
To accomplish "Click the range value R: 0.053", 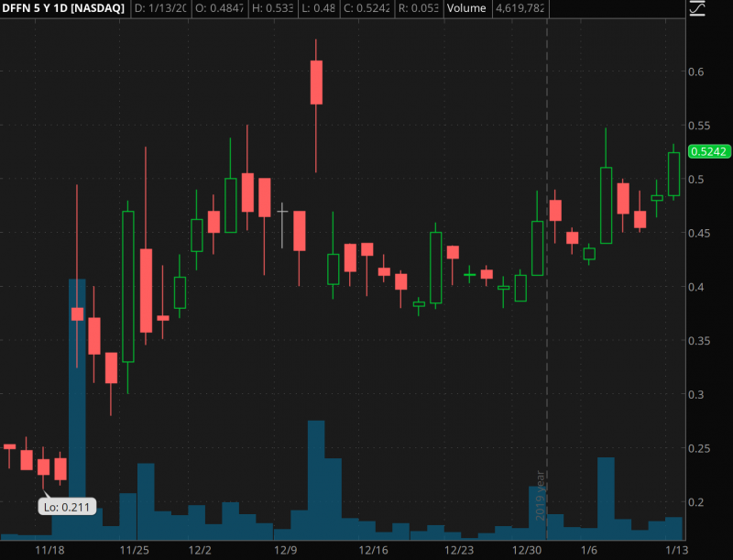I will (x=417, y=8).
